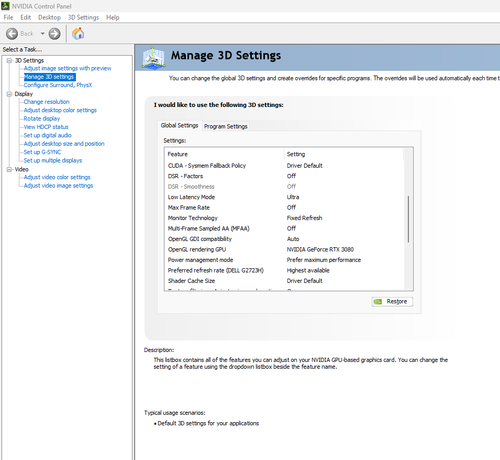Open Change resolution task
The height and width of the screenshot is (460, 500).
coord(46,102)
